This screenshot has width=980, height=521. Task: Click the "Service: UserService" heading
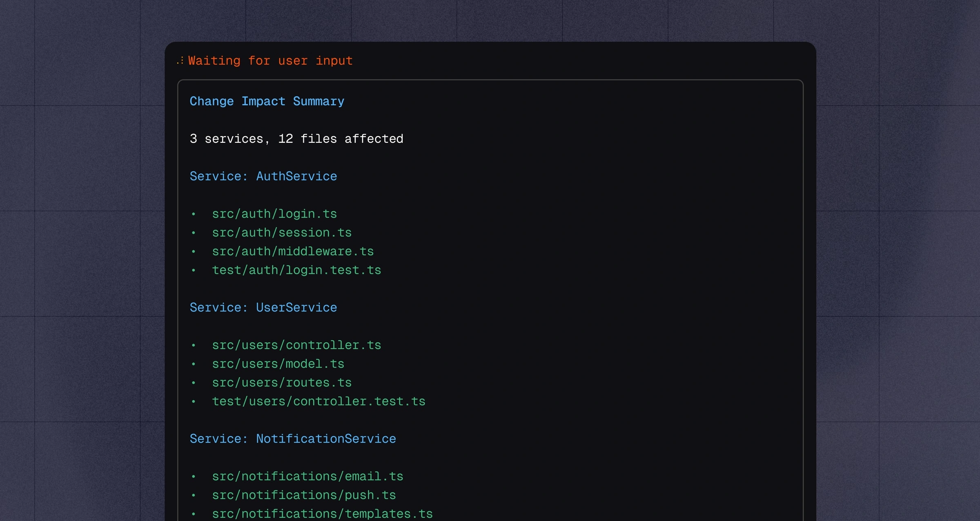point(263,308)
